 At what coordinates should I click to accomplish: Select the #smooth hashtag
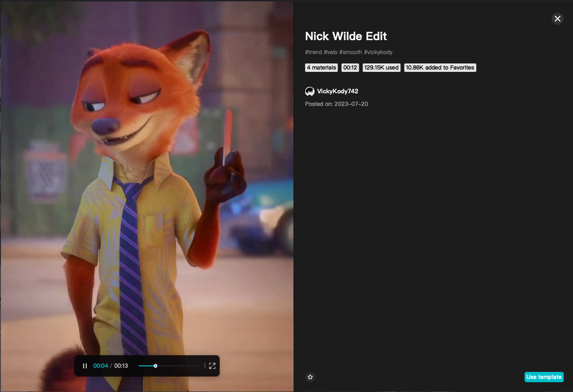[350, 52]
